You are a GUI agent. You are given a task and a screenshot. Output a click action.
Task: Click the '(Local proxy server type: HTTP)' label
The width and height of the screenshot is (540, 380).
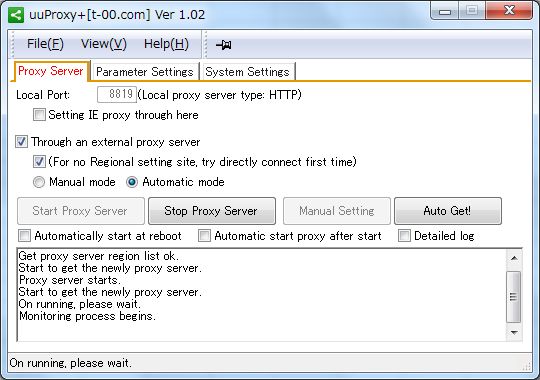pos(219,95)
